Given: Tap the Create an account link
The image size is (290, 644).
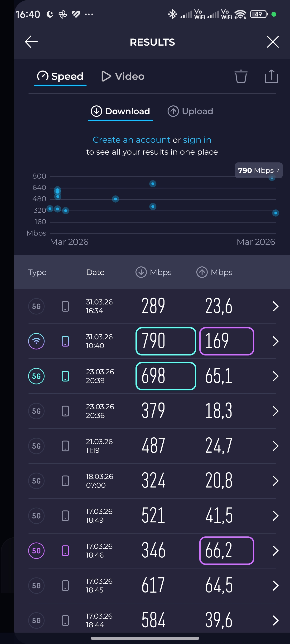Looking at the screenshot, I should pyautogui.click(x=131, y=140).
